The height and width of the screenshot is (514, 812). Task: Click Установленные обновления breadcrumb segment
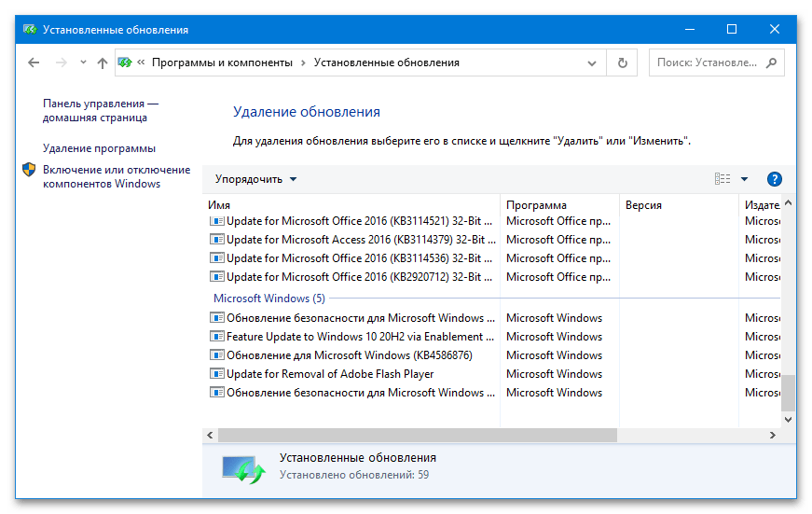[386, 63]
